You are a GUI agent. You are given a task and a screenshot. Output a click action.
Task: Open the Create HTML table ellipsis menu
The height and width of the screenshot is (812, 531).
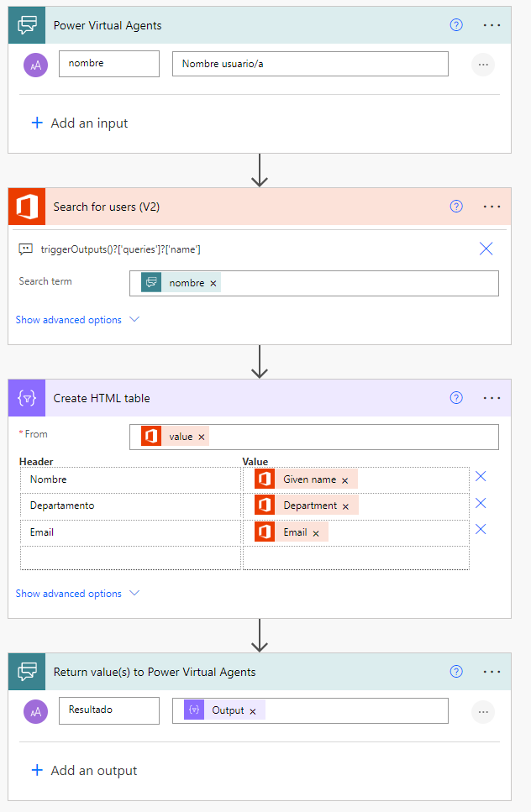(x=492, y=398)
